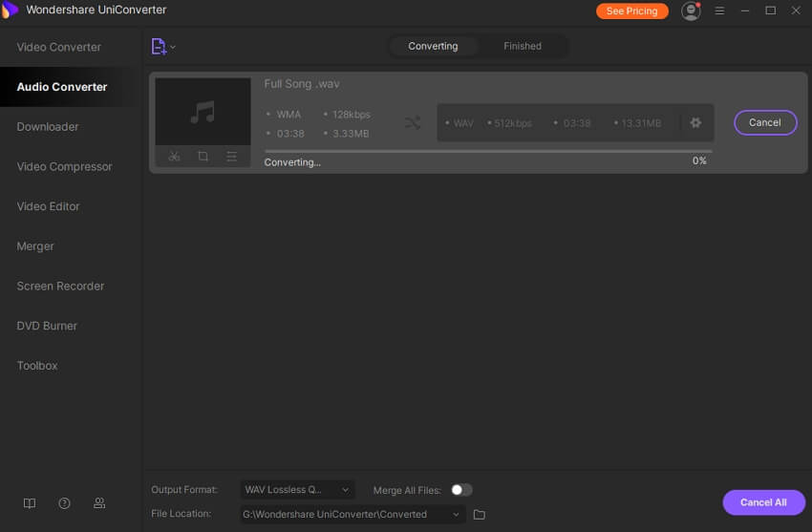The image size is (812, 532).
Task: Open the trim scissors tool
Action: click(174, 157)
